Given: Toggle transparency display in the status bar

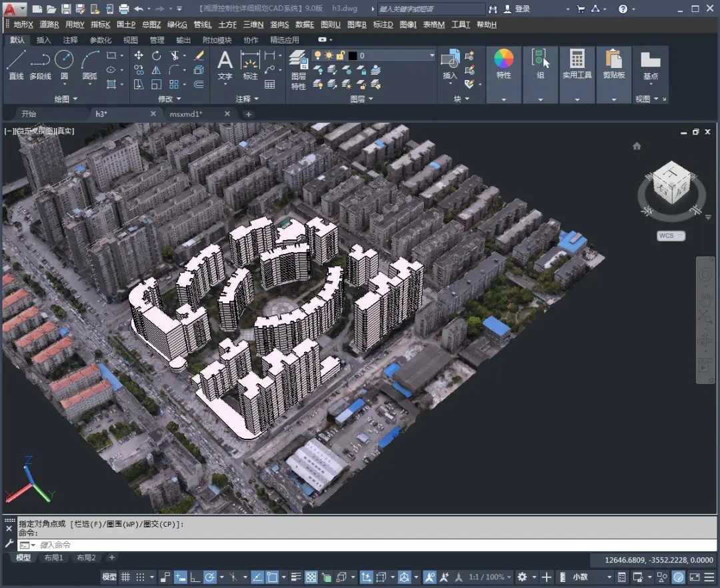Looking at the screenshot, I should point(311,577).
